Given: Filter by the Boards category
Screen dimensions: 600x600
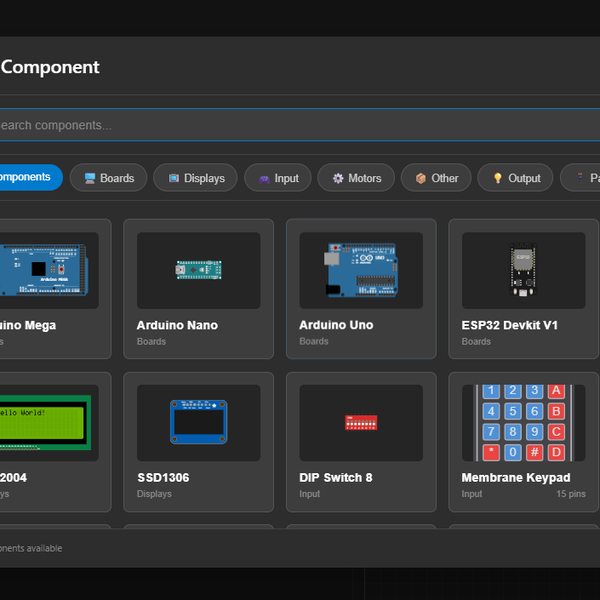Looking at the screenshot, I should coord(109,178).
